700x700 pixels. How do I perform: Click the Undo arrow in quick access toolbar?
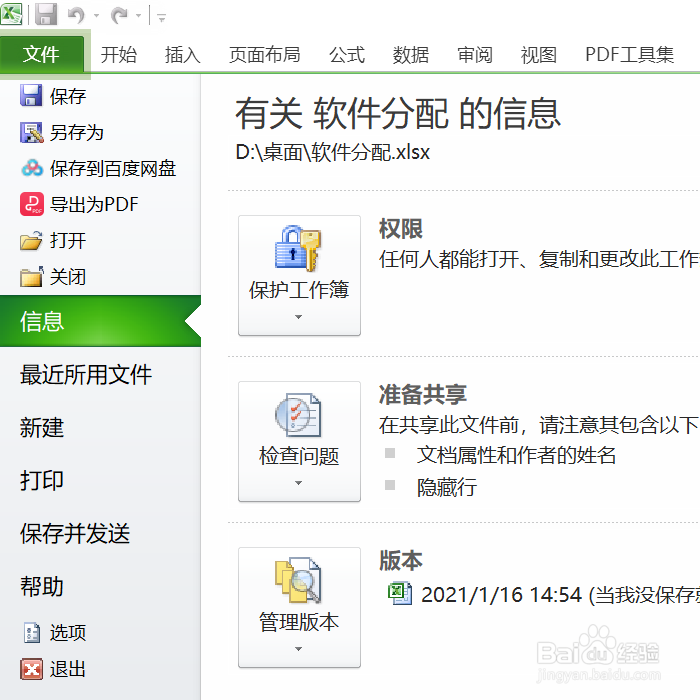coord(76,16)
